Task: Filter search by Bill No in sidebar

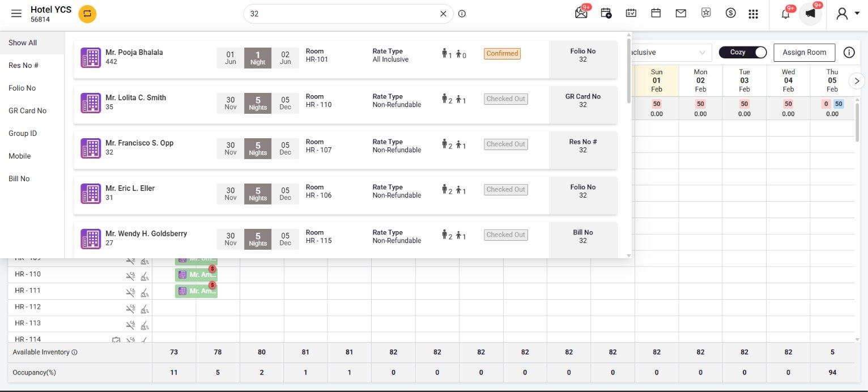Action: 32,178
